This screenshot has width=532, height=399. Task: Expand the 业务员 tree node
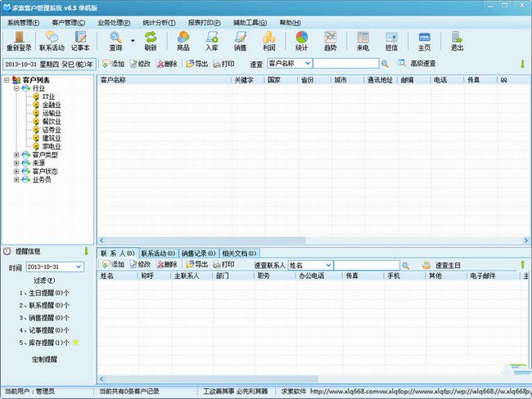(16, 180)
